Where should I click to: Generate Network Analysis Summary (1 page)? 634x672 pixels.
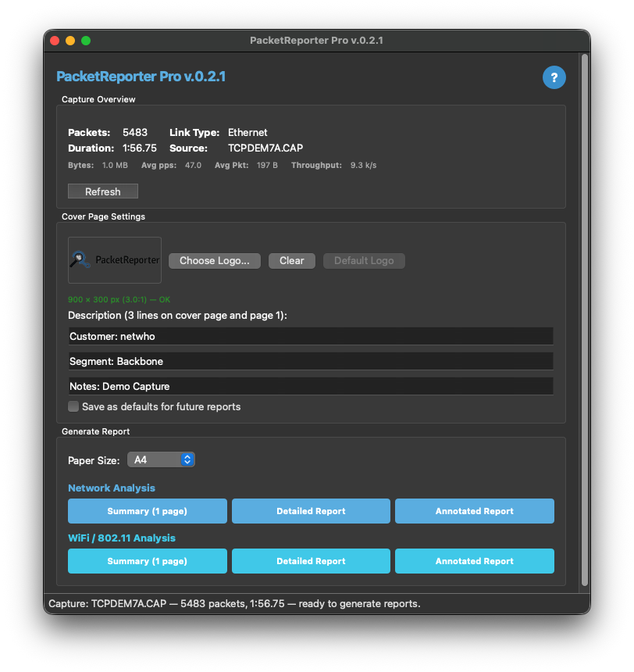tap(148, 511)
